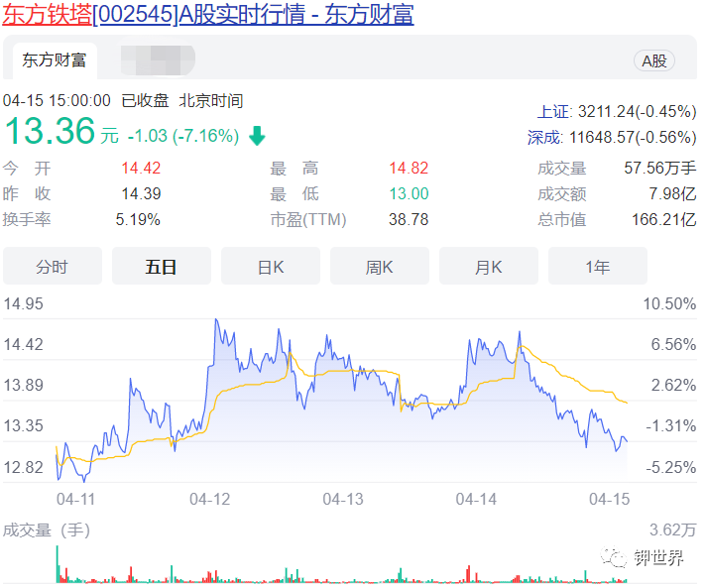Image resolution: width=706 pixels, height=588 pixels.
Task: Click the 成交量 (手) volume chart label
Action: click(47, 530)
